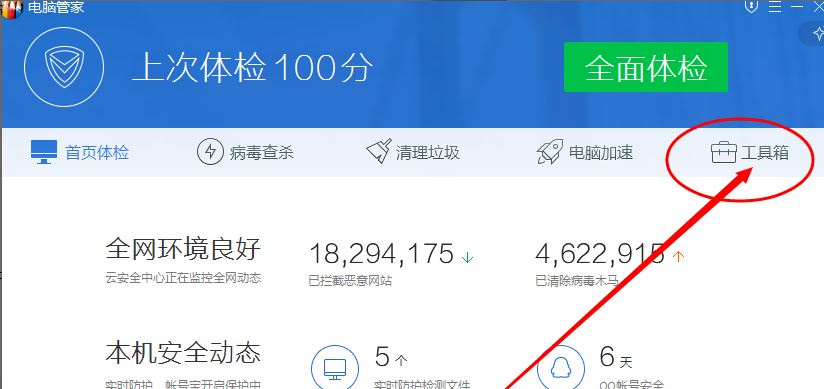Go to the 电脑加速 speed-up tab
This screenshot has width=824, height=389.
[x=585, y=152]
